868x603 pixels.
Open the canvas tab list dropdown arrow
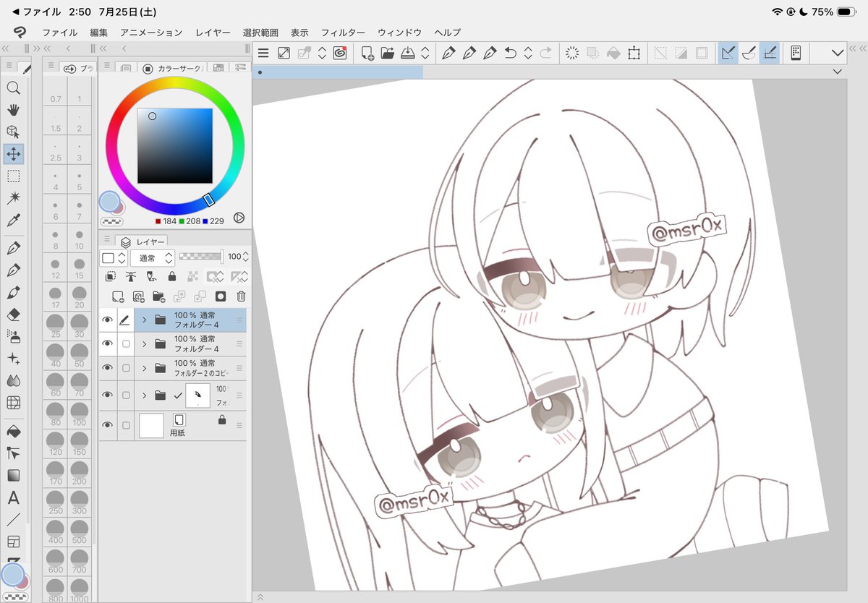coord(837,72)
